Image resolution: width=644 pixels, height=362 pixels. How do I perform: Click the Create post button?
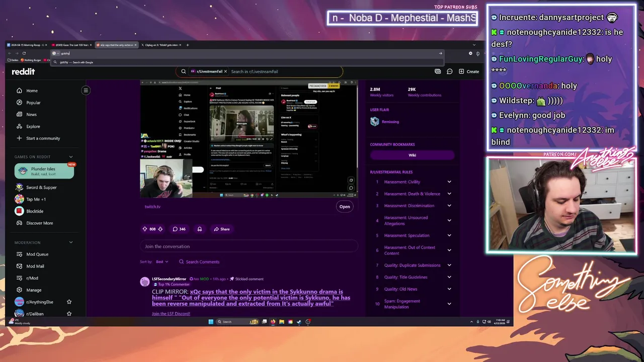469,71
